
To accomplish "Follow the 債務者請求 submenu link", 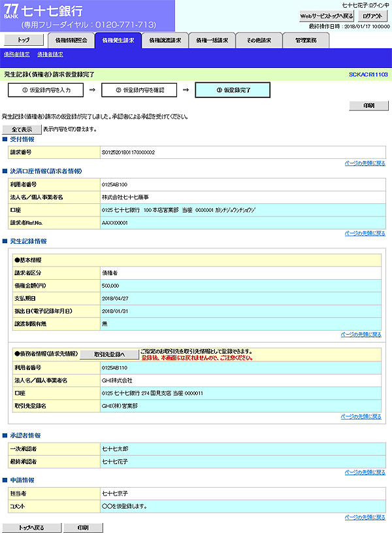I will click(17, 54).
